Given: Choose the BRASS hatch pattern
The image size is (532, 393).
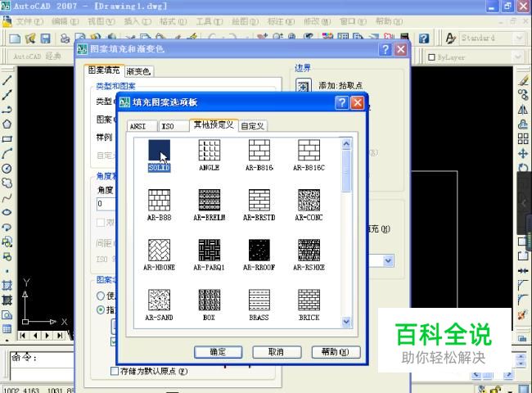Looking at the screenshot, I should point(259,300).
